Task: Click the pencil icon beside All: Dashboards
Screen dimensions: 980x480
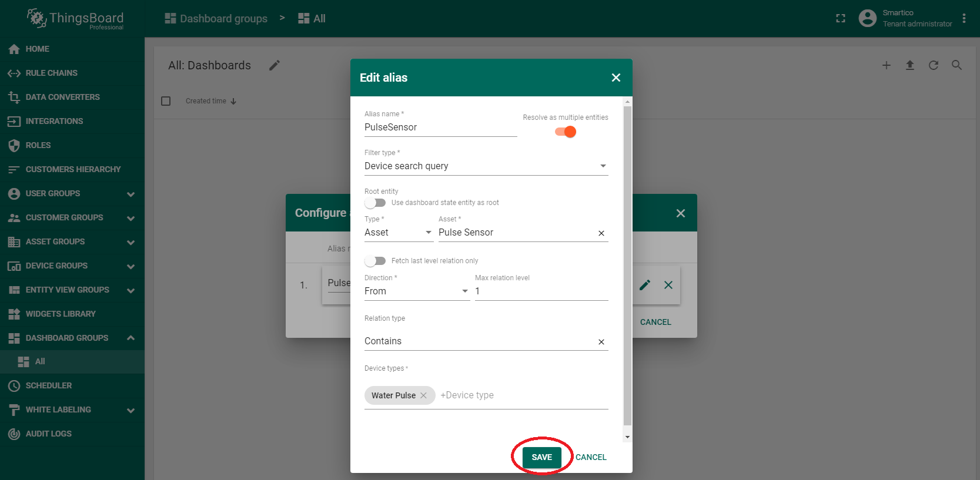Action: (x=275, y=65)
